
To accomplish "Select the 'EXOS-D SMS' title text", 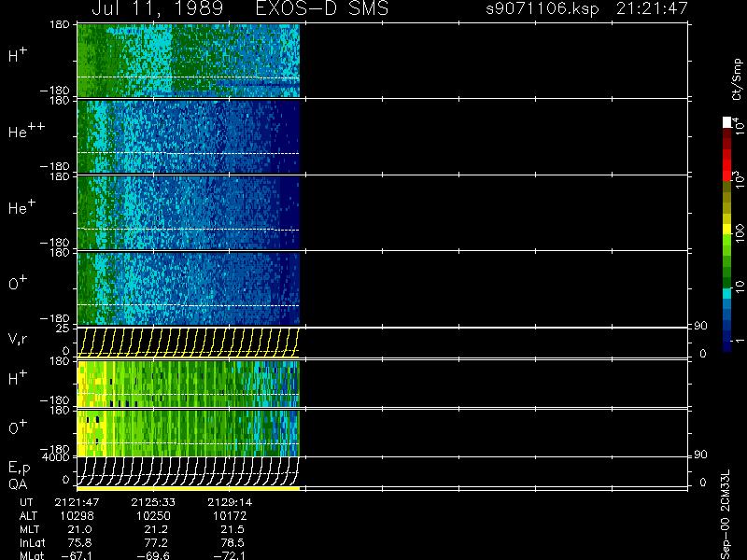I will pos(322,8).
